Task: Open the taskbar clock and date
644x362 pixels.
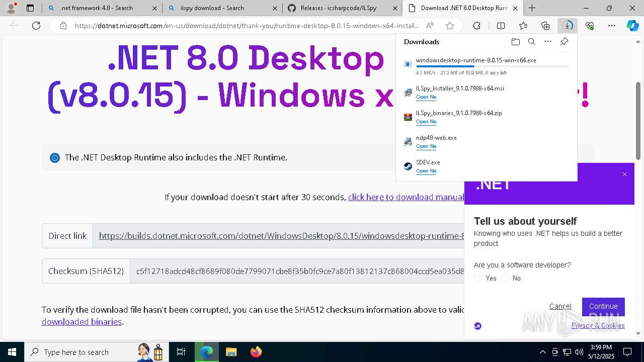Action: tap(601, 352)
